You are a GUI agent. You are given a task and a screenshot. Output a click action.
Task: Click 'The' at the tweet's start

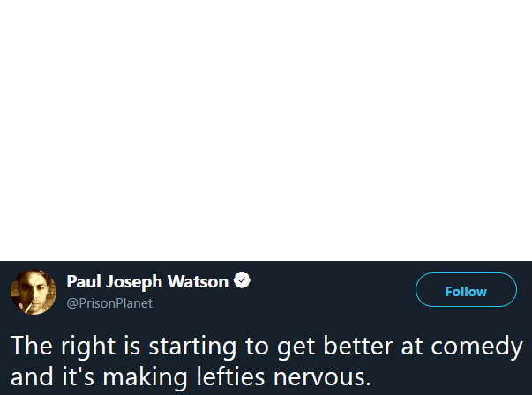32,346
